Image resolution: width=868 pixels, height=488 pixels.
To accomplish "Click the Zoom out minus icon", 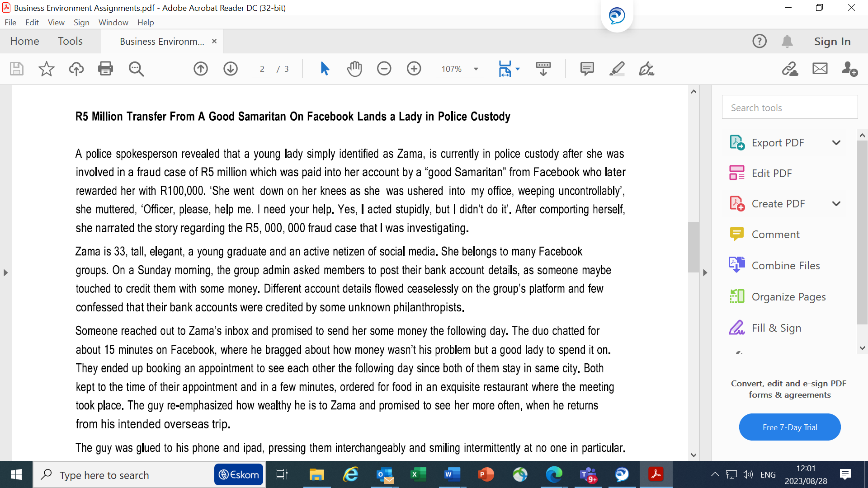I will click(x=384, y=69).
